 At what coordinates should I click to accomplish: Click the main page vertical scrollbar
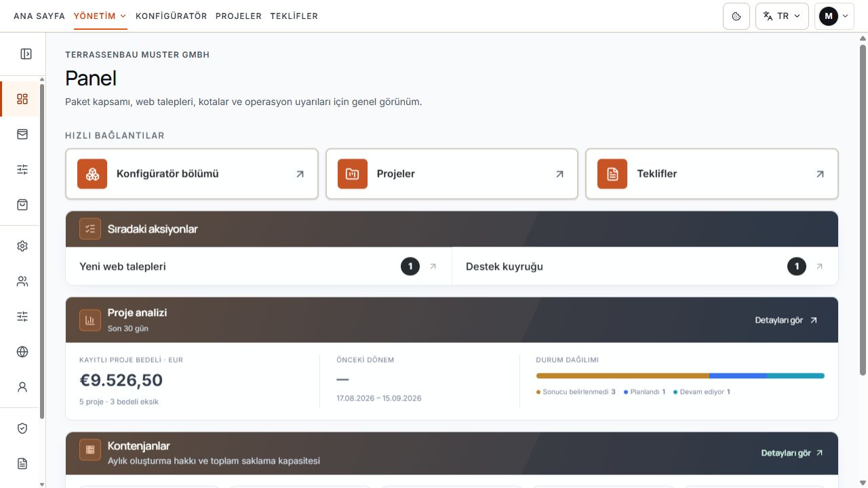[863, 210]
